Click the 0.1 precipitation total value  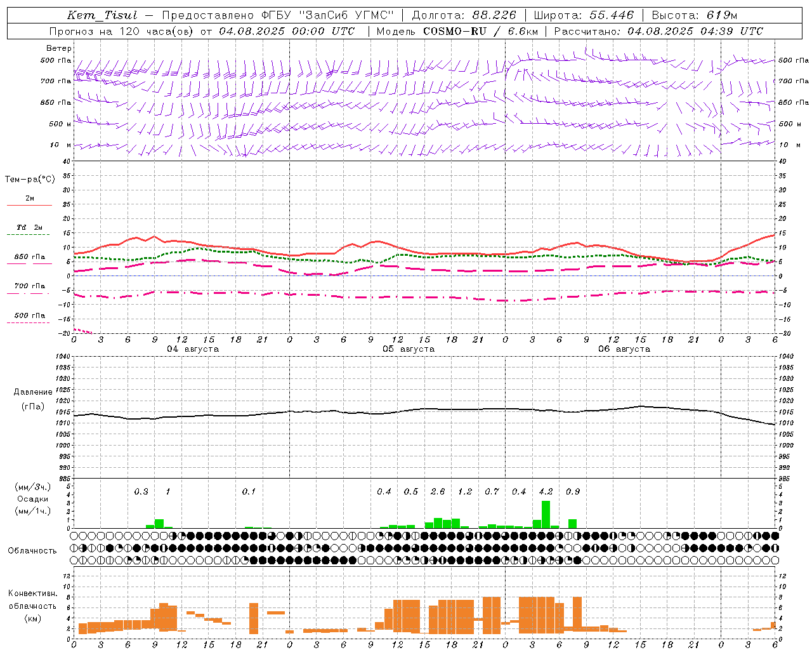click(x=249, y=492)
